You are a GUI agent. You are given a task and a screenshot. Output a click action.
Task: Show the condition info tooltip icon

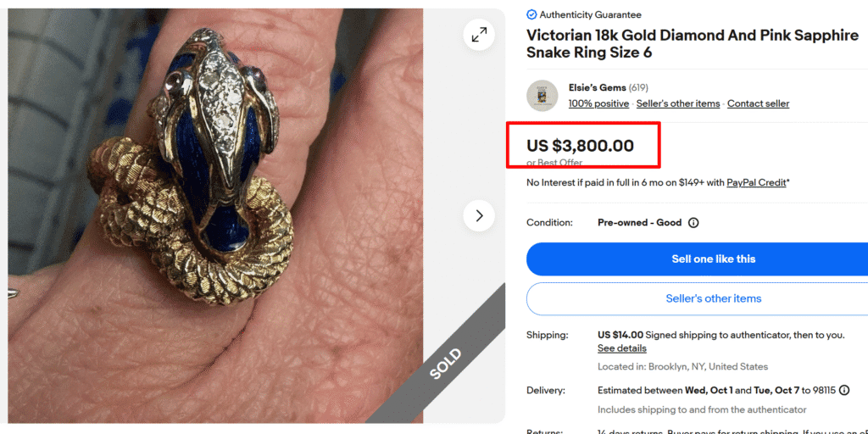[693, 223]
